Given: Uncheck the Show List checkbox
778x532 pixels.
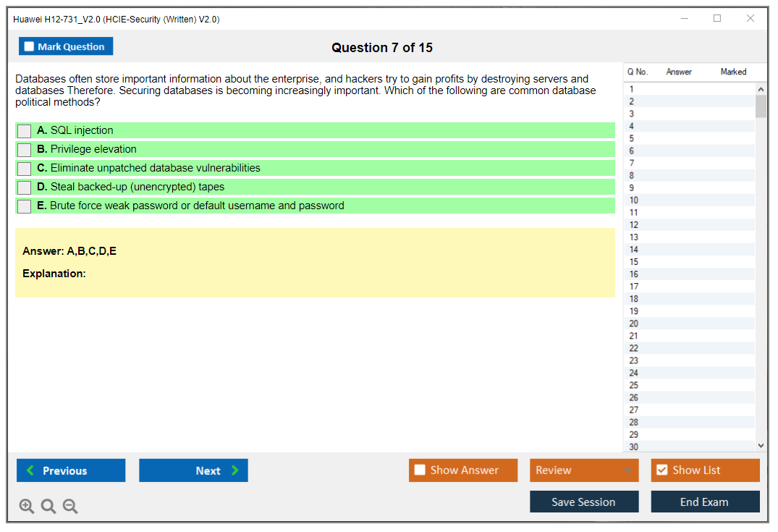Looking at the screenshot, I should coord(661,470).
